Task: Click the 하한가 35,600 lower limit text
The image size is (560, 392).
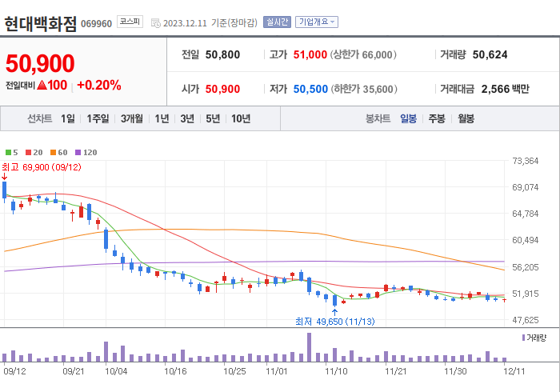Action: coord(364,89)
